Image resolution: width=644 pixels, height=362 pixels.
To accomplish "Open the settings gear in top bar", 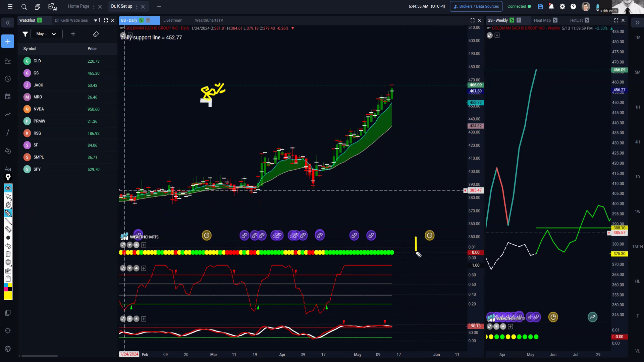I will (562, 6).
